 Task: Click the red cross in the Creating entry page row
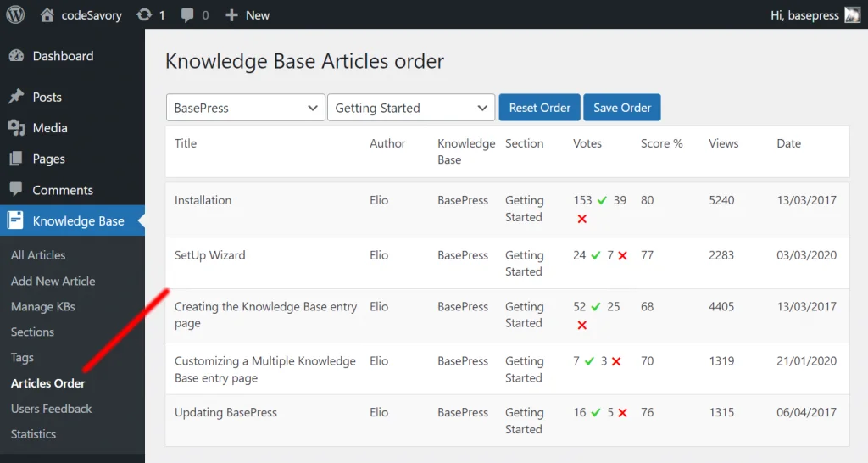[581, 325]
